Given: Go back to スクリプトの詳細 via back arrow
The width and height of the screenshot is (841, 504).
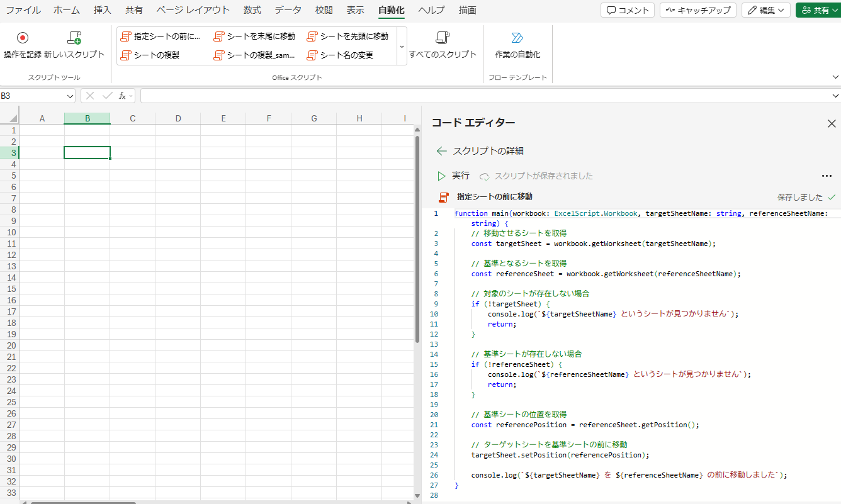Looking at the screenshot, I should point(441,151).
